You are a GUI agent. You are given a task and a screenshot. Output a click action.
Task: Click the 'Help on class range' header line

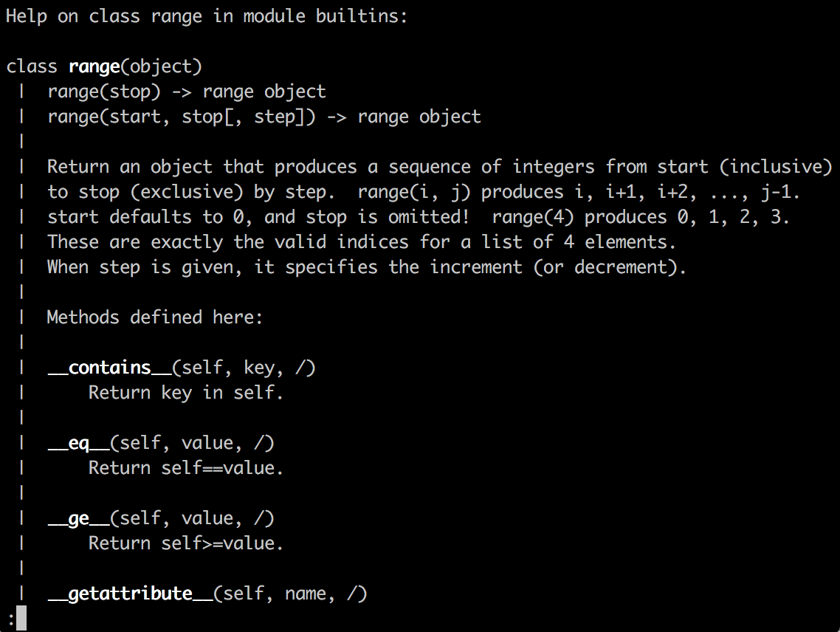207,16
